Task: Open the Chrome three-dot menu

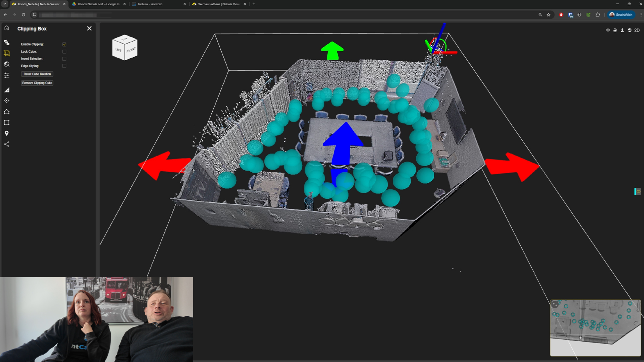Action: click(x=641, y=15)
